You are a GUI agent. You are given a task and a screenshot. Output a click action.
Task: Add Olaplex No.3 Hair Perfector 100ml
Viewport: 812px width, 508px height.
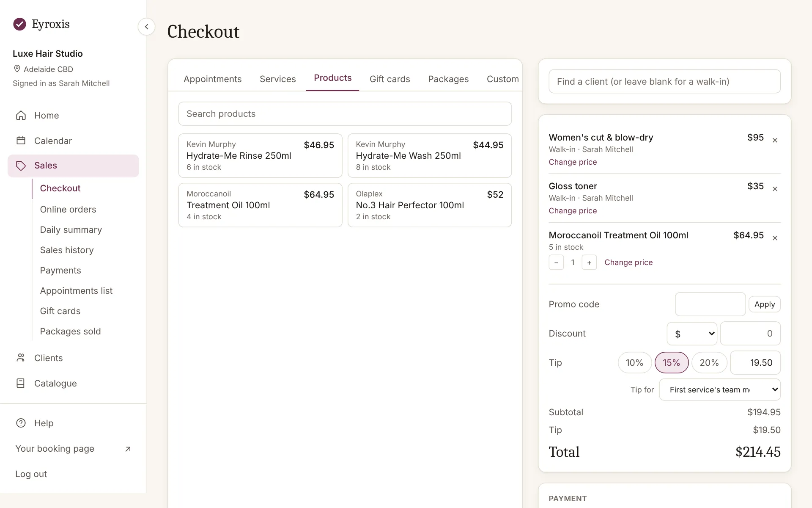pos(430,205)
